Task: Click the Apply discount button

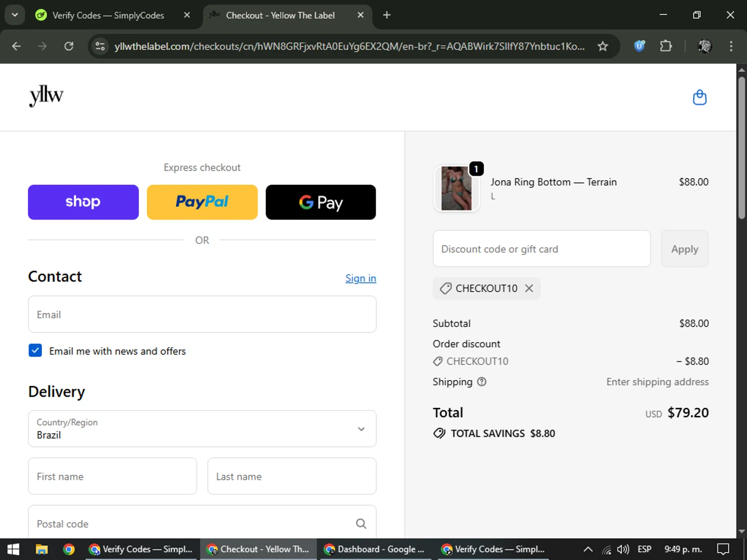Action: coord(685,248)
